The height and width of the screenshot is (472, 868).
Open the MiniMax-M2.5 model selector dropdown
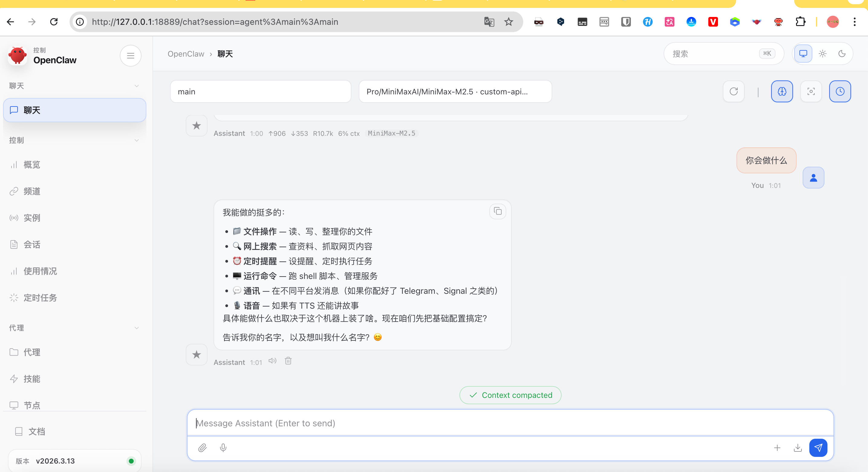coord(455,91)
